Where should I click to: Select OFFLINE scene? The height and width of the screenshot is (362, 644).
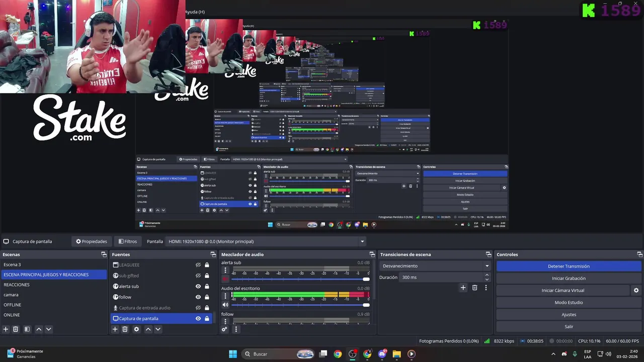pyautogui.click(x=54, y=305)
